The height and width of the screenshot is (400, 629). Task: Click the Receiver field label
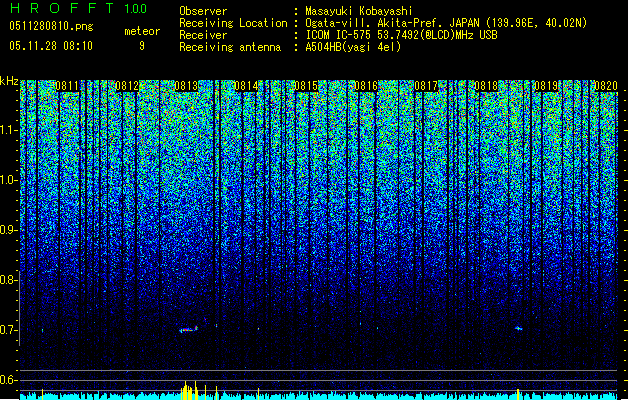click(203, 35)
